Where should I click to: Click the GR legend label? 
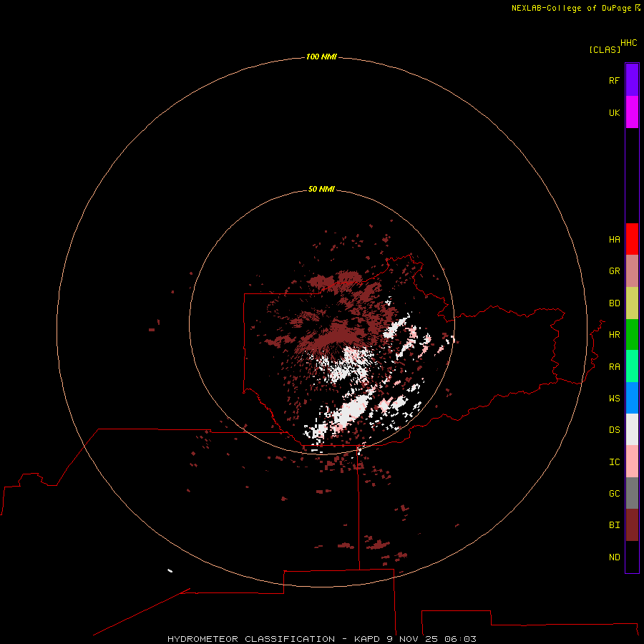point(614,271)
